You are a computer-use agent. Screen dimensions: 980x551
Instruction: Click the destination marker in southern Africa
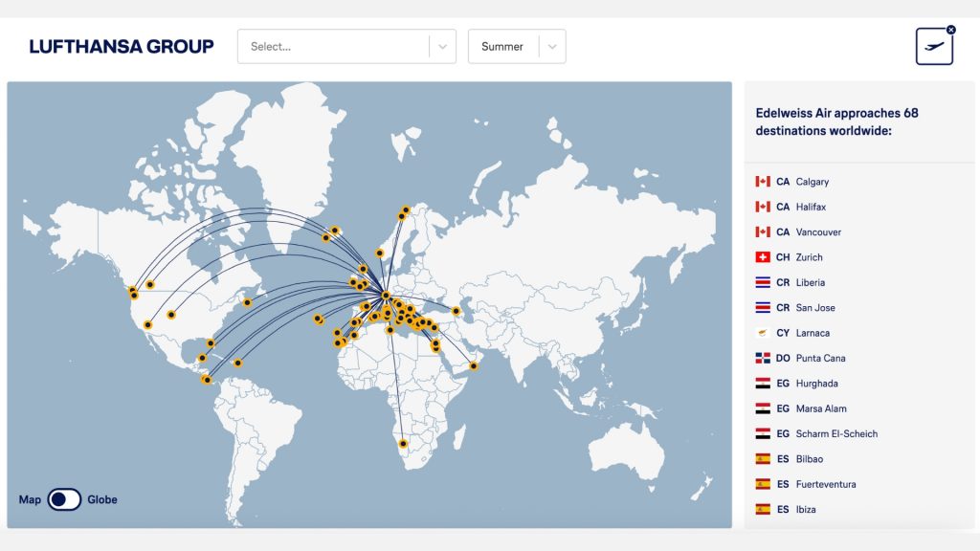point(403,444)
